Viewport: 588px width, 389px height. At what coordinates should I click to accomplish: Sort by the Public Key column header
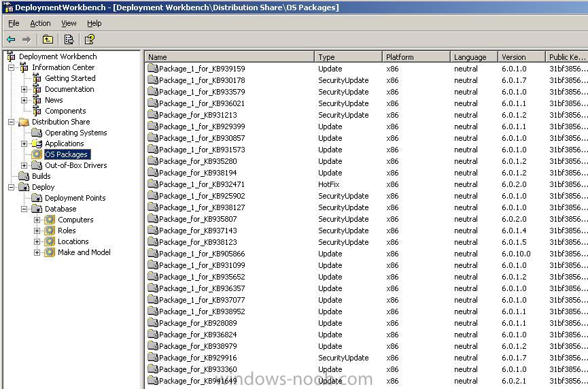[567, 57]
